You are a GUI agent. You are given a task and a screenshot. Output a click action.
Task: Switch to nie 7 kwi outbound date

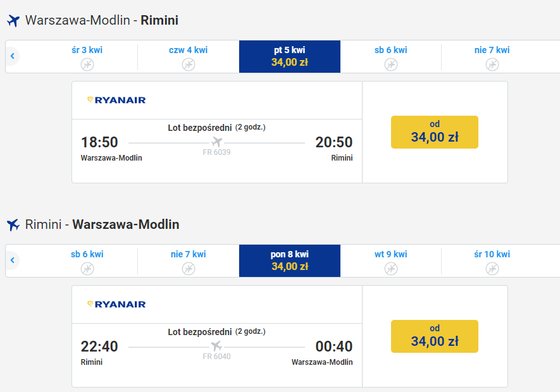point(492,56)
